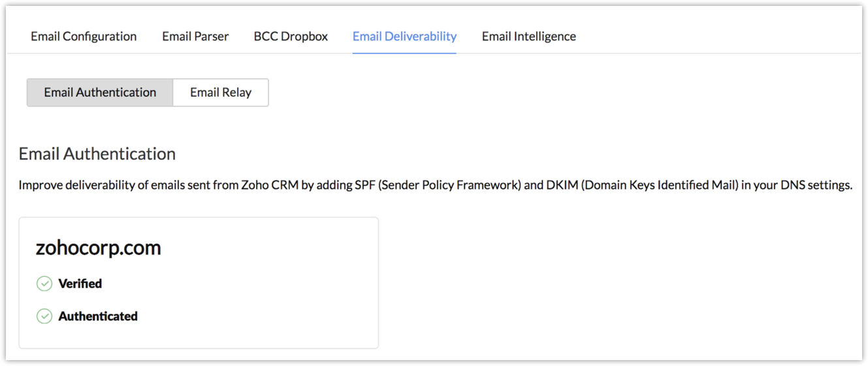Open the Email Intelligence tab
The image size is (868, 366).
[x=528, y=37]
